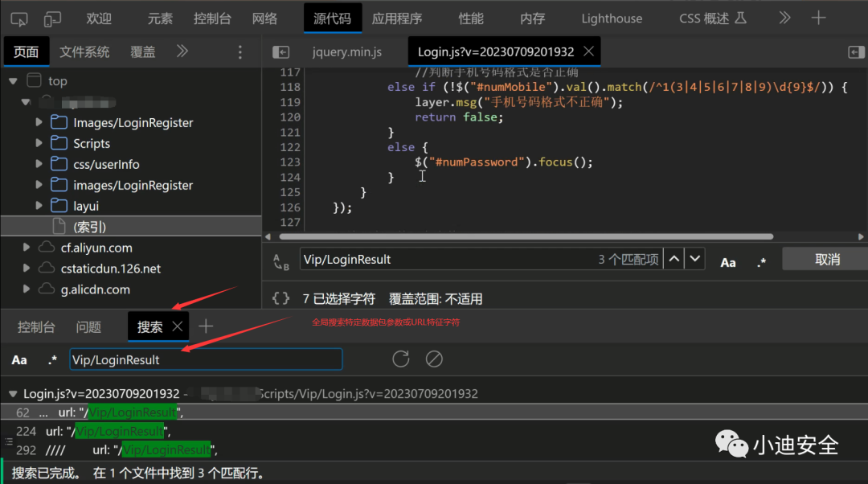Select the 页面 navigator tab
This screenshot has width=868, height=484.
point(26,52)
